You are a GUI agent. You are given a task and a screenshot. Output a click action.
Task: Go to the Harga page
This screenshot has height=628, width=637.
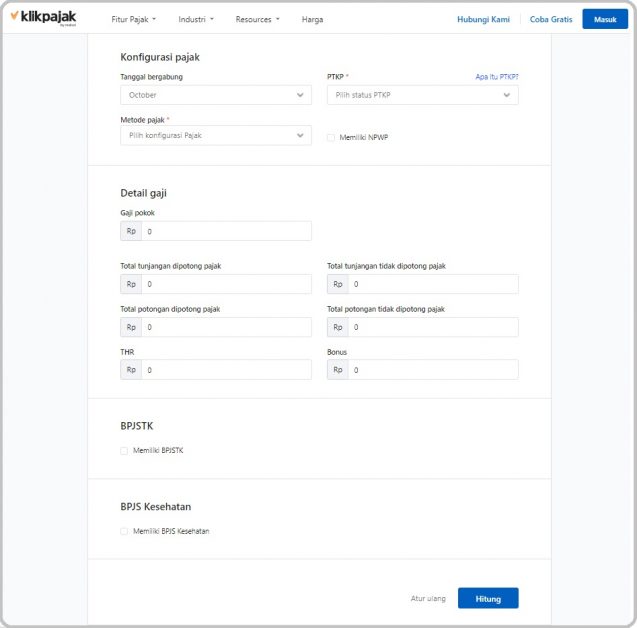point(312,19)
